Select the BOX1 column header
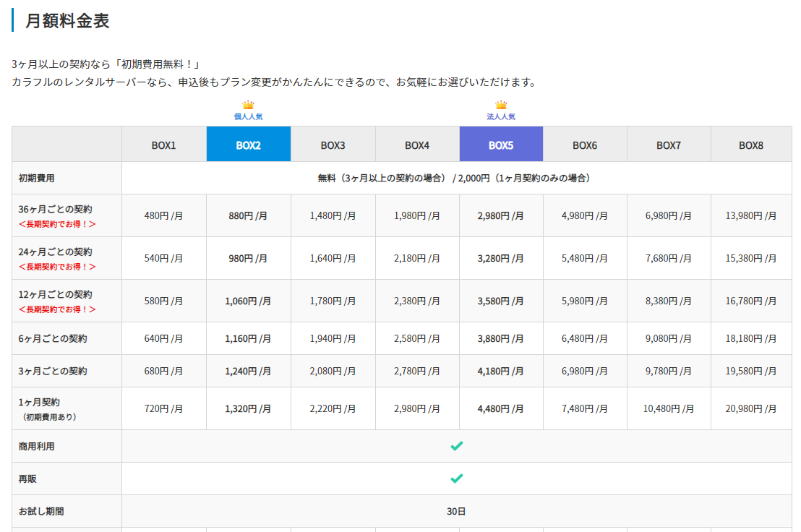 pyautogui.click(x=164, y=145)
